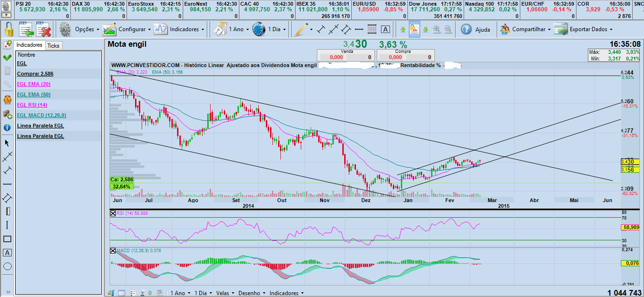The height and width of the screenshot is (297, 644).
Task: Close the MACD indicator panel checkbox
Action: (x=112, y=250)
